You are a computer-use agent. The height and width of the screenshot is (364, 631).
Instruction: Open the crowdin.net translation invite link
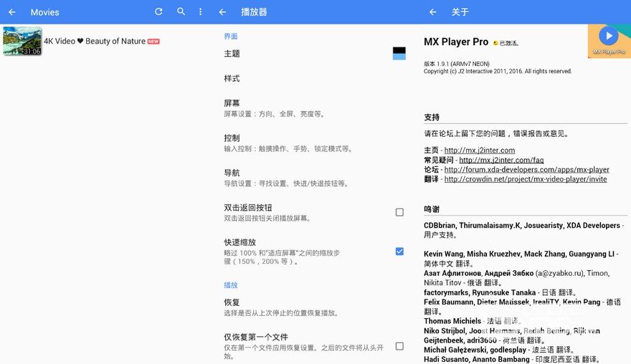click(x=526, y=179)
